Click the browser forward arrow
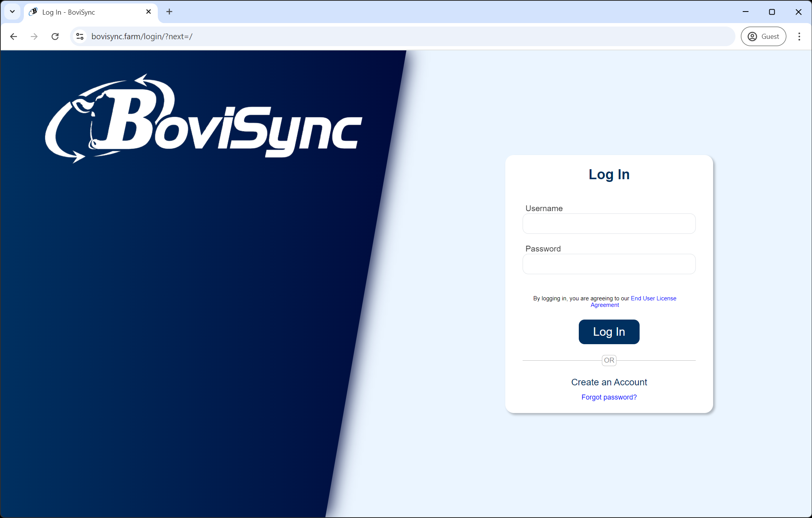This screenshot has width=812, height=518. tap(34, 37)
